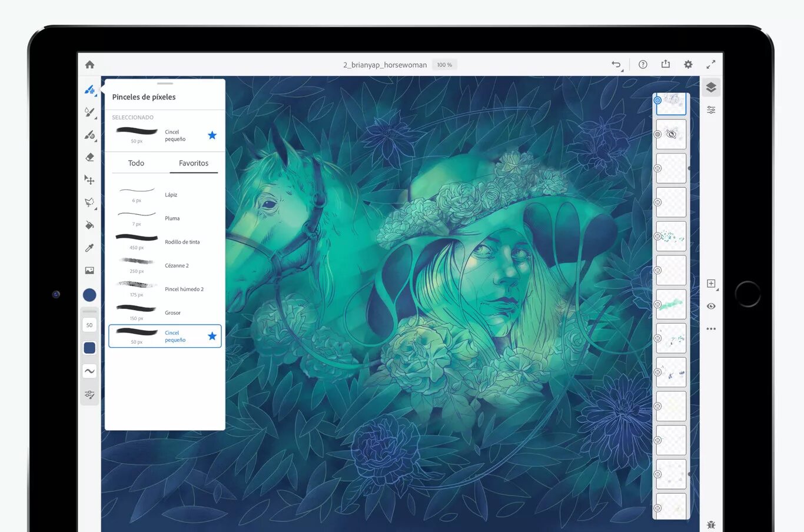The height and width of the screenshot is (532, 804).
Task: Activate the Transform move tool
Action: [x=89, y=179]
